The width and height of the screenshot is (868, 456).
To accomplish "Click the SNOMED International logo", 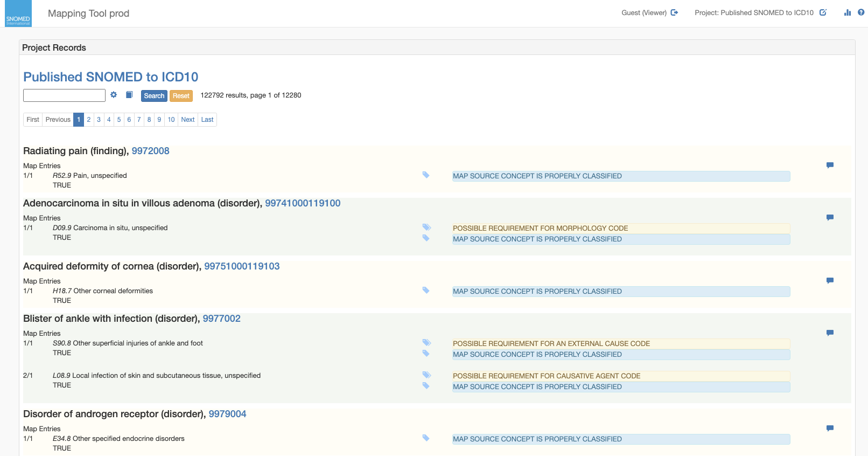I will click(18, 13).
